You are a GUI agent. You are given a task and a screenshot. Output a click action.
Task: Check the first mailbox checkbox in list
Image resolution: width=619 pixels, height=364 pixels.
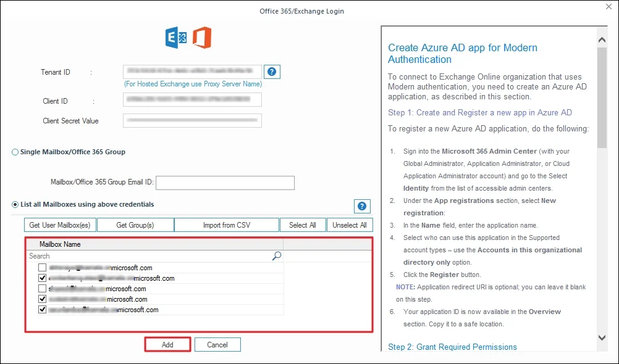(42, 267)
